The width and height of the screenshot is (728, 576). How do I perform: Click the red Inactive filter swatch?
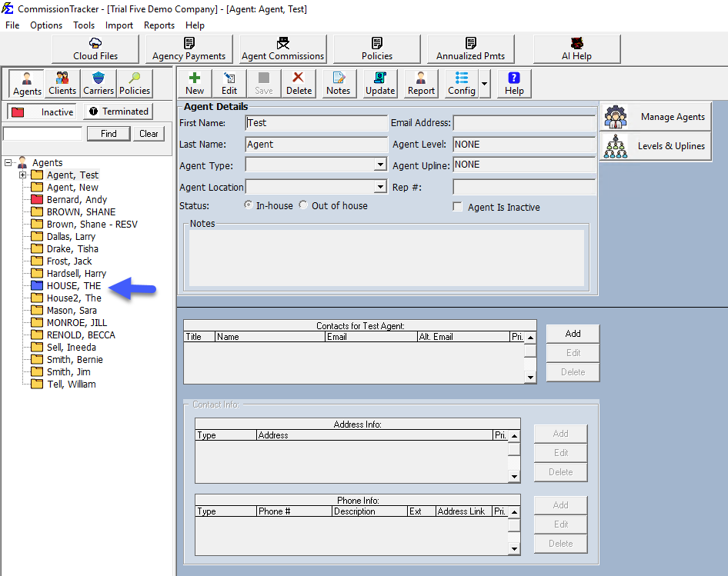tap(18, 112)
